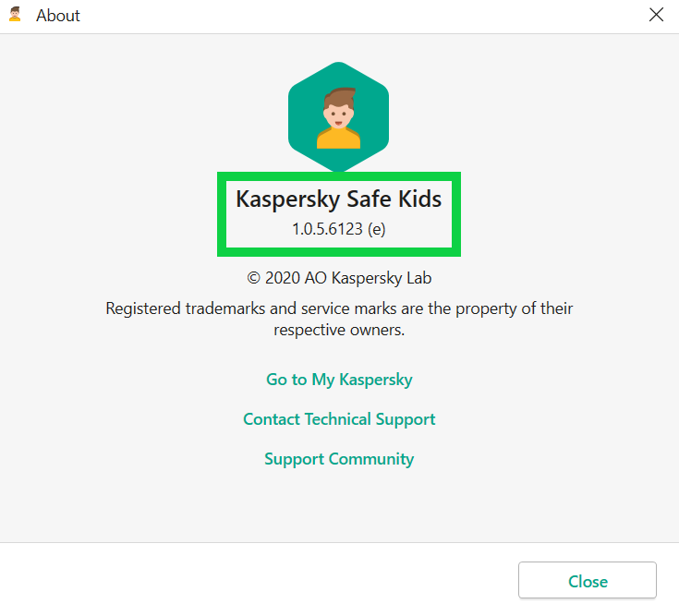Open the Go to My Kaspersky link
The height and width of the screenshot is (616, 679).
coord(339,380)
